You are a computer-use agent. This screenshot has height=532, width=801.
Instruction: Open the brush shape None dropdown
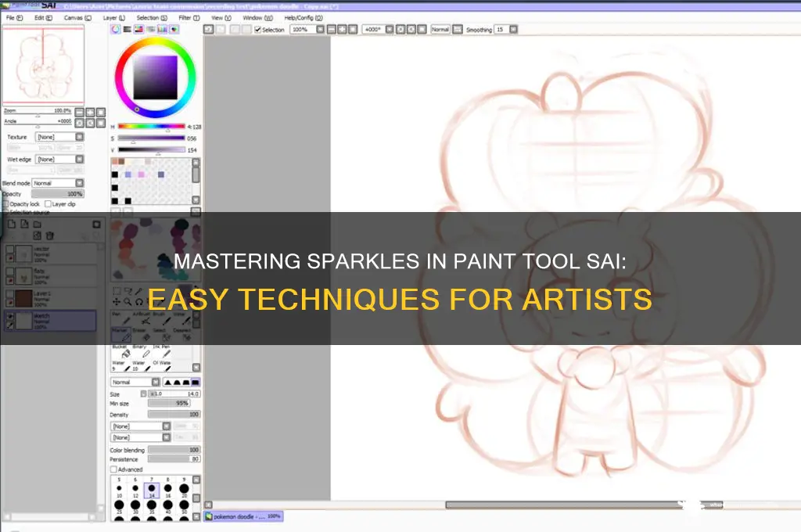click(x=141, y=426)
